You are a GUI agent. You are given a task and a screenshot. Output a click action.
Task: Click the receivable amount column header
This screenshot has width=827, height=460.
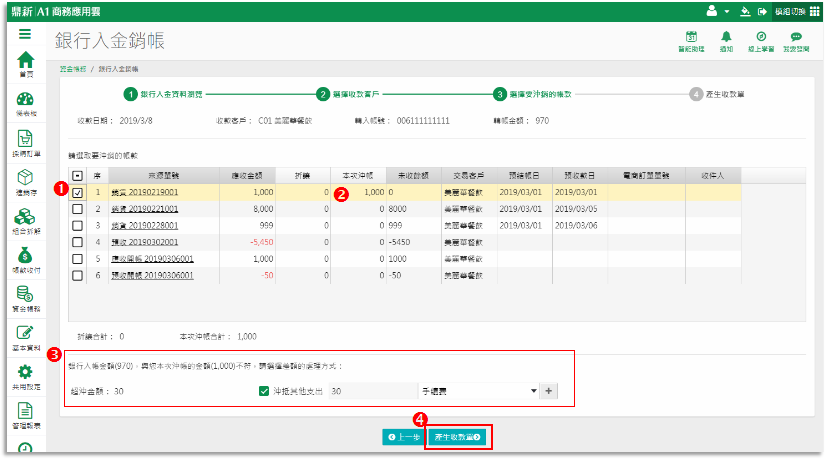pos(247,176)
